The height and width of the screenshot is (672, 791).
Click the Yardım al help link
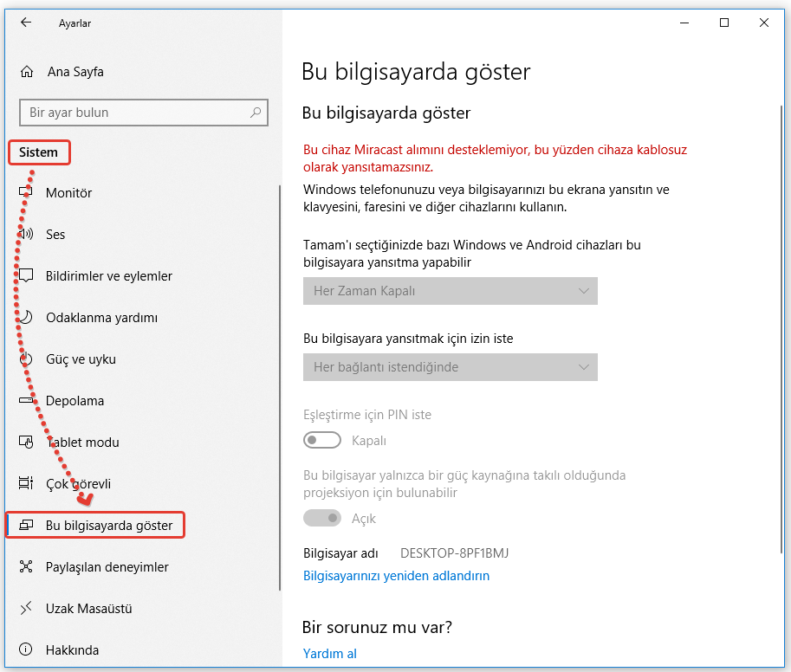click(x=329, y=654)
